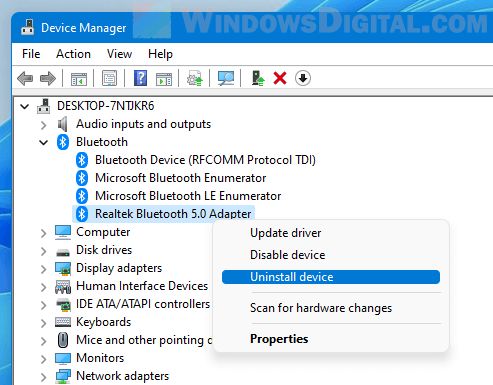Choose Scan for hardware changes menu entry
The width and height of the screenshot is (493, 385).
[331, 308]
